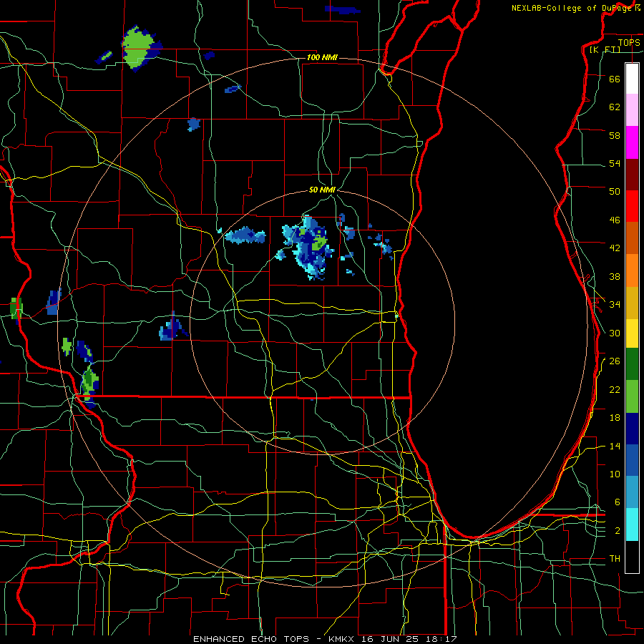Image resolution: width=644 pixels, height=644 pixels.
Task: Click the NEXLAB-College of DuPage credit text
Action: coord(576,8)
